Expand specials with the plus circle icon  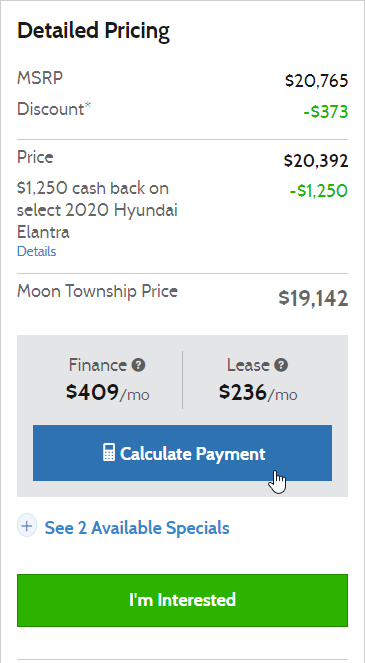(27, 526)
